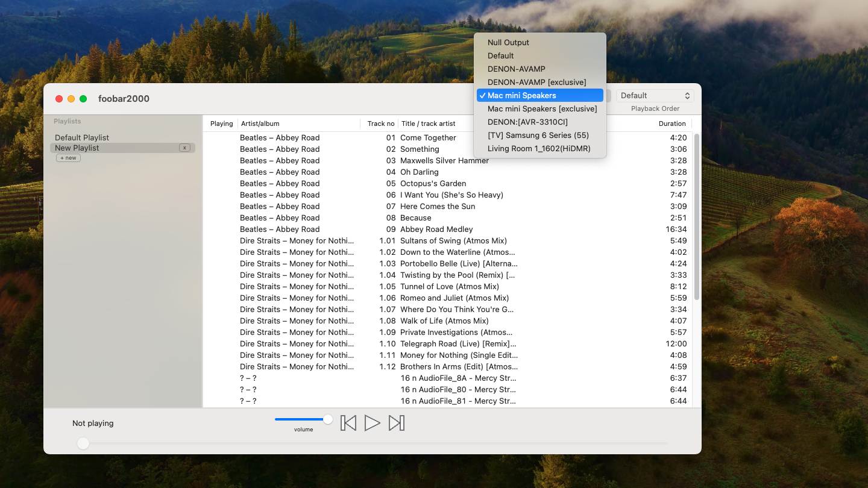
Task: Select Living Room 1_1602(HiDMR) output
Action: 540,148
